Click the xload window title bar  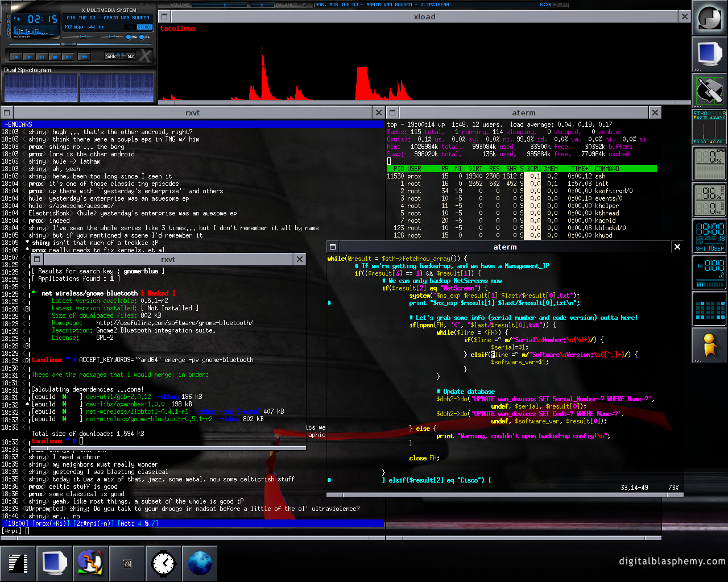point(424,16)
